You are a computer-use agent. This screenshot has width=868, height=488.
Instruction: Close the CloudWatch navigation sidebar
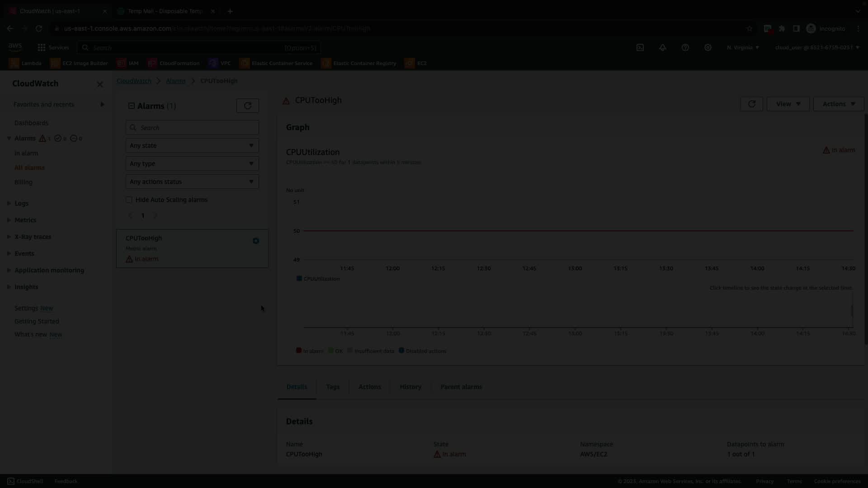100,84
